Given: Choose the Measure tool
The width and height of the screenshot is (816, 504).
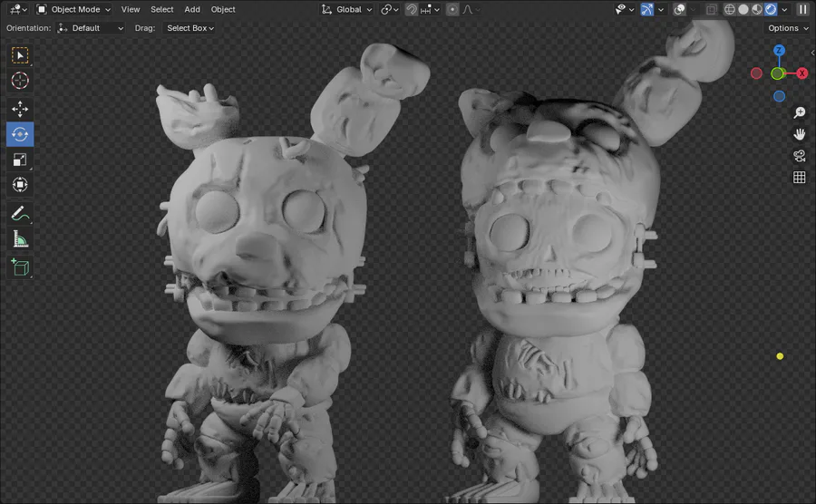Looking at the screenshot, I should [20, 239].
